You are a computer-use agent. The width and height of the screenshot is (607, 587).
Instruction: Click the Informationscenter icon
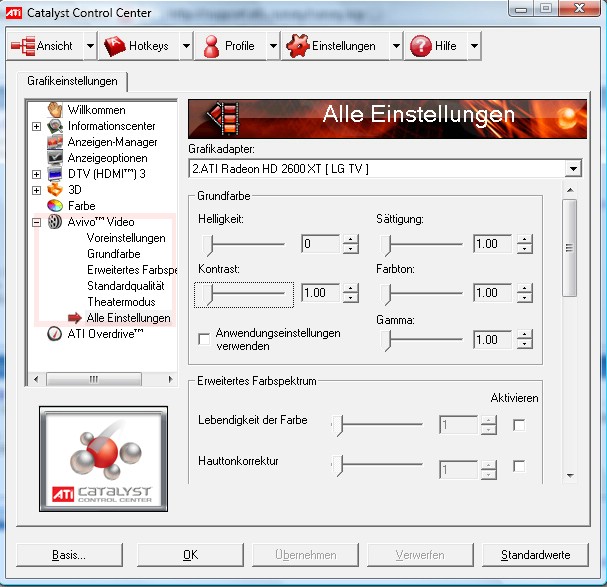[x=55, y=126]
